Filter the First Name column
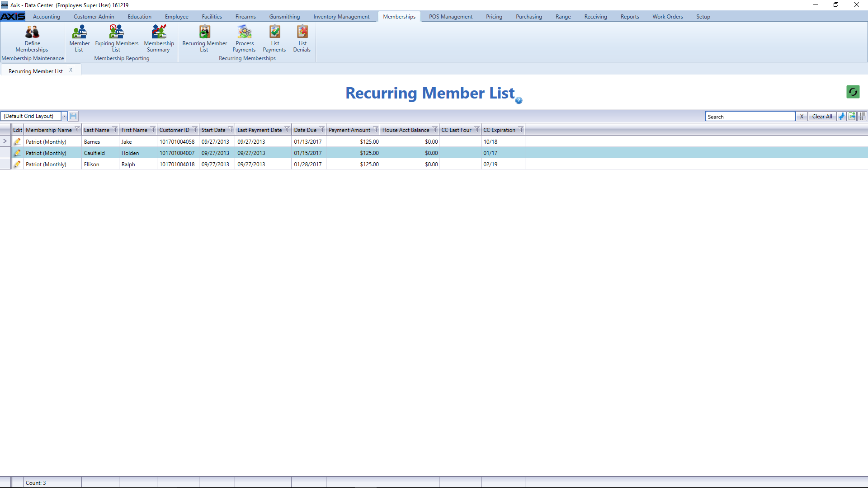The height and width of the screenshot is (488, 868). pyautogui.click(x=152, y=129)
